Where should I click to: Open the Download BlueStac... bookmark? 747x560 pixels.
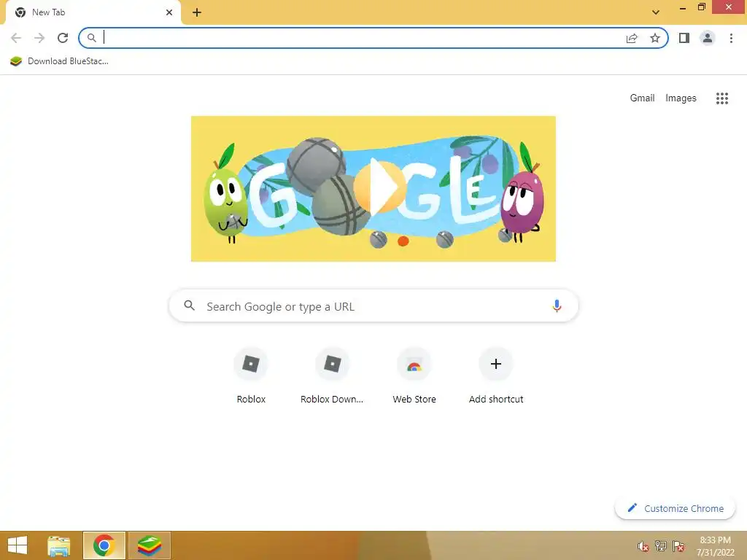(60, 61)
